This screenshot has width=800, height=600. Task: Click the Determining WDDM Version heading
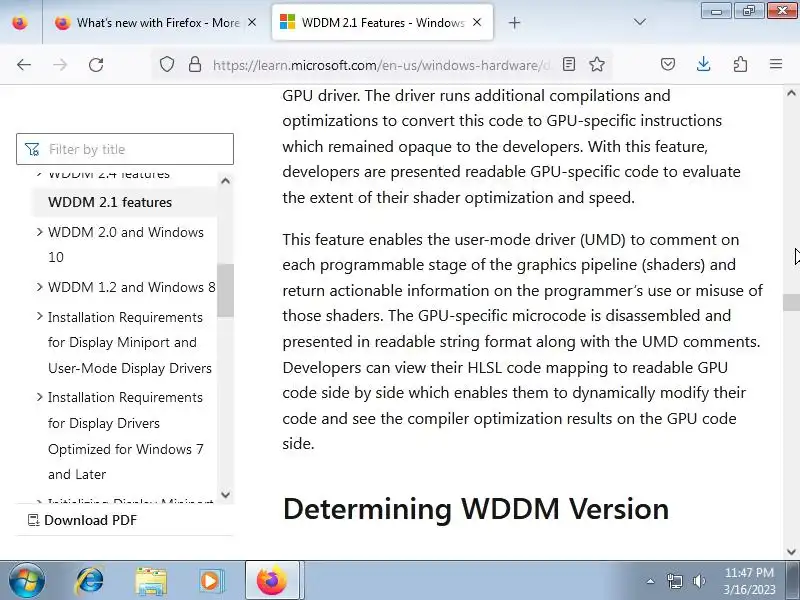click(476, 509)
